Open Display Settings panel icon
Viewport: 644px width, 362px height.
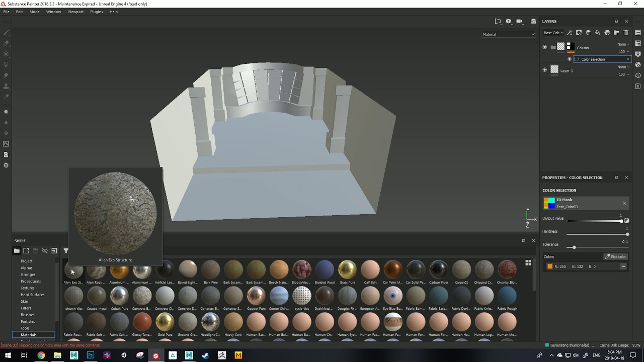[638, 54]
